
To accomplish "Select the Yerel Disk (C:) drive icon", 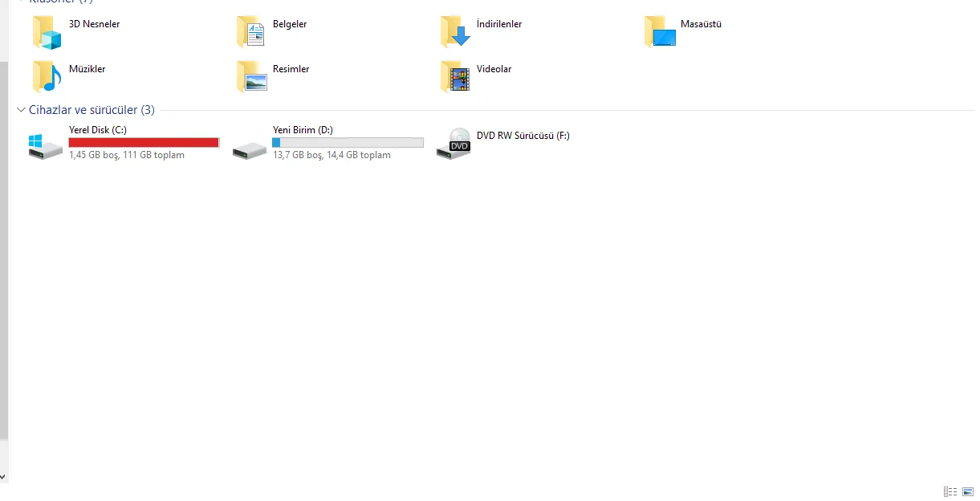I will 46,146.
